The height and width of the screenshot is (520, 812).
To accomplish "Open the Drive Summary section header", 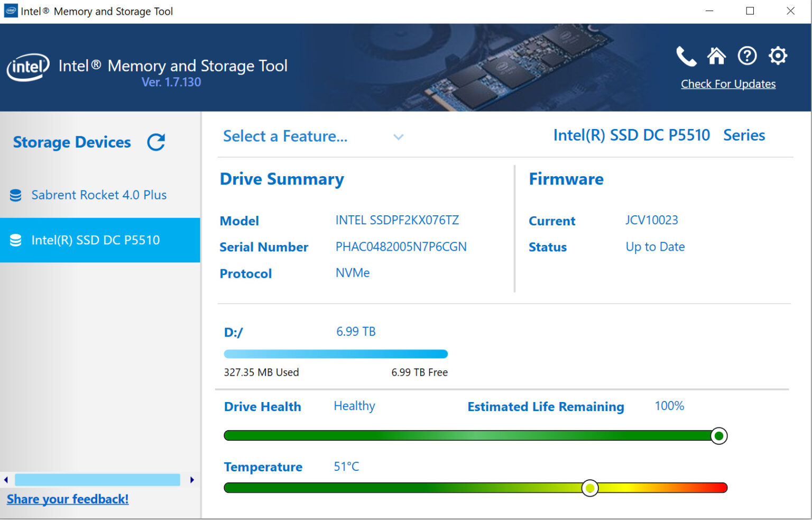I will 282,179.
